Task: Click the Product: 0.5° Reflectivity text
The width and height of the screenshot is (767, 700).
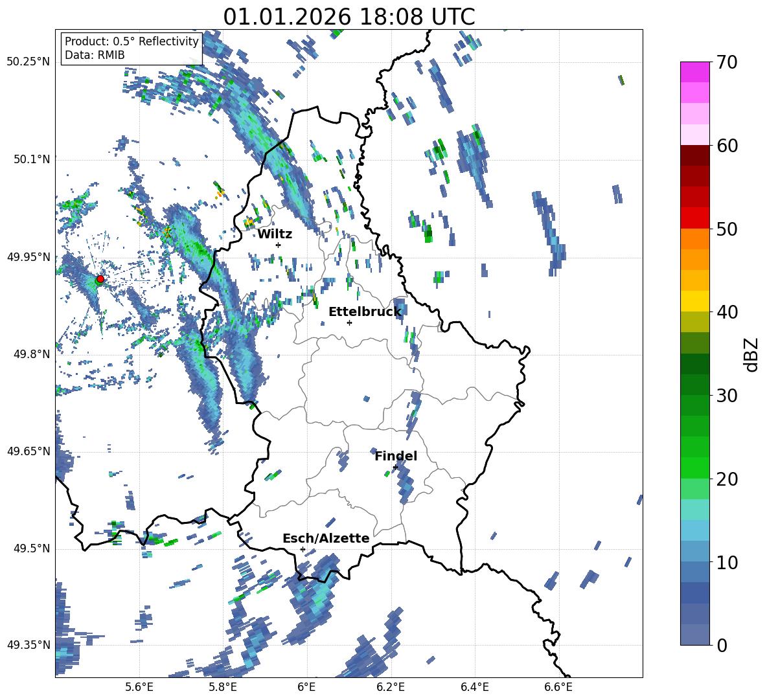Action: pos(132,41)
